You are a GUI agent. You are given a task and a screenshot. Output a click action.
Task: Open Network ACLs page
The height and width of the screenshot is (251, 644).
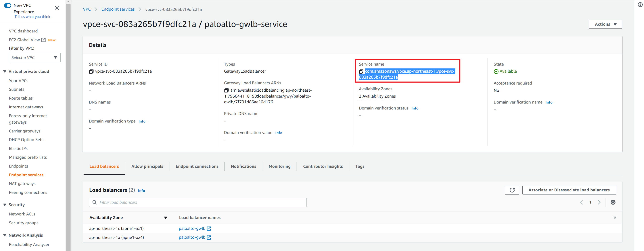click(22, 214)
